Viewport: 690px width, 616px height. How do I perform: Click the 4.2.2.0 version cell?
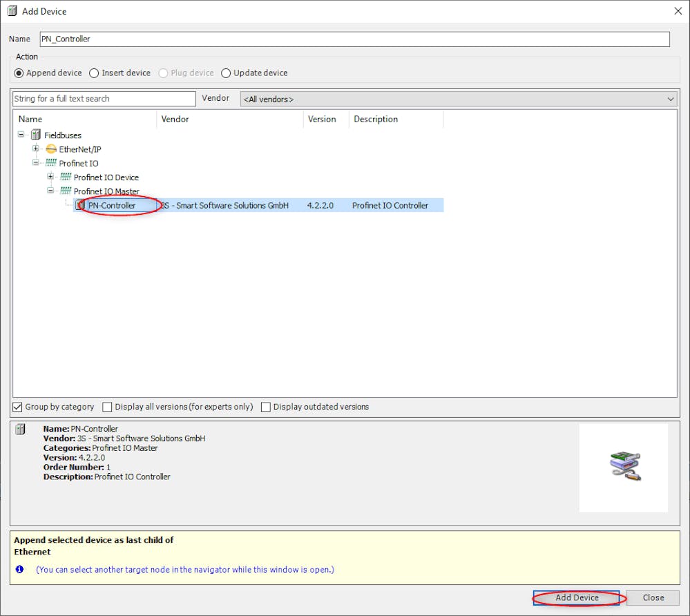pyautogui.click(x=320, y=206)
